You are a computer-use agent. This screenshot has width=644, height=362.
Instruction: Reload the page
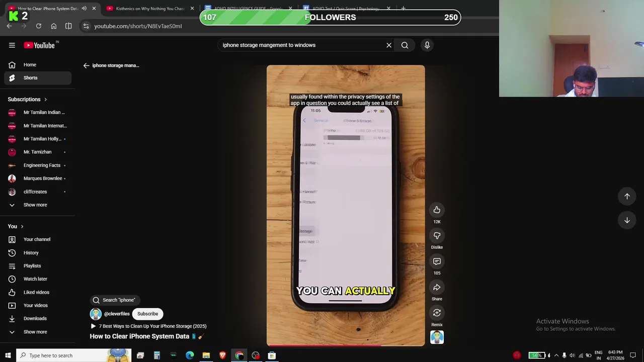pyautogui.click(x=39, y=26)
